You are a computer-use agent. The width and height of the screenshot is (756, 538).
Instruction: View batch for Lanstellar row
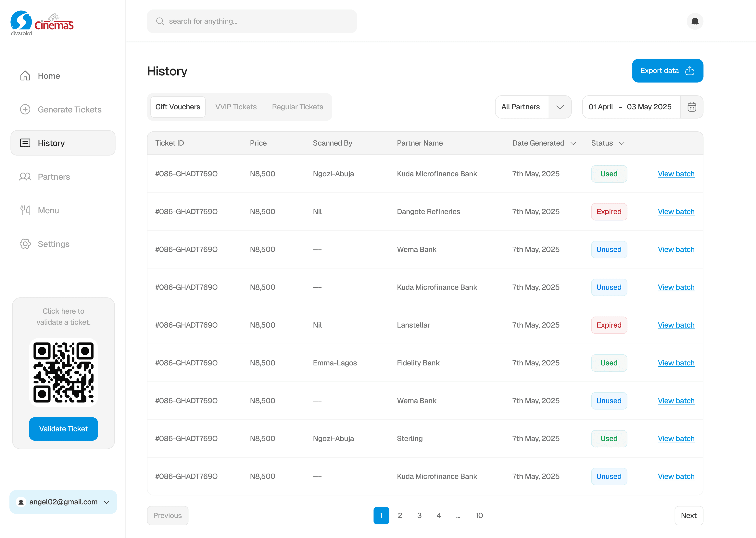676,325
